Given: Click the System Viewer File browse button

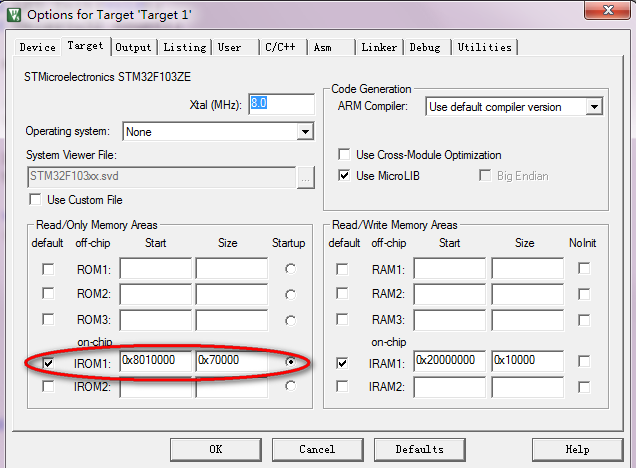Looking at the screenshot, I should 305,177.
